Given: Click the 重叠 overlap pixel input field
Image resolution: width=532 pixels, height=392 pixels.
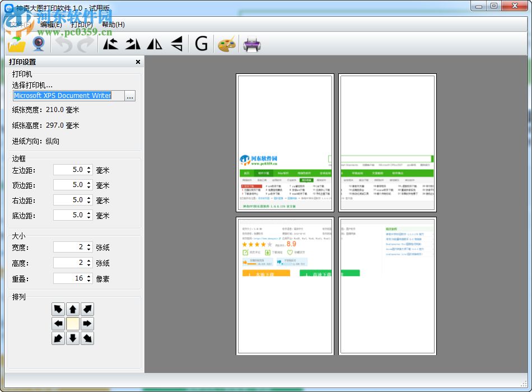Looking at the screenshot, I should click(x=69, y=278).
